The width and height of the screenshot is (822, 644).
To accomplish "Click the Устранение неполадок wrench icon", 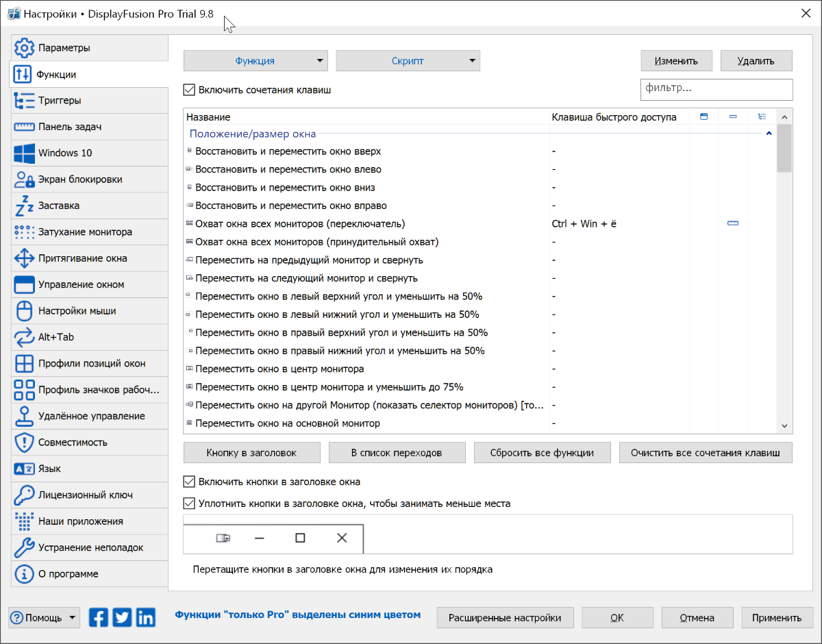I will 24,547.
